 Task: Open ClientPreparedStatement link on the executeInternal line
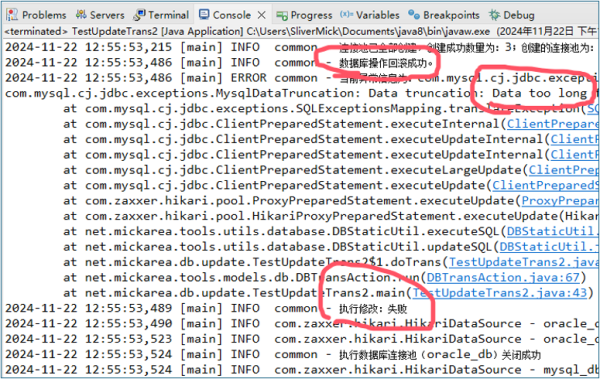pos(553,124)
